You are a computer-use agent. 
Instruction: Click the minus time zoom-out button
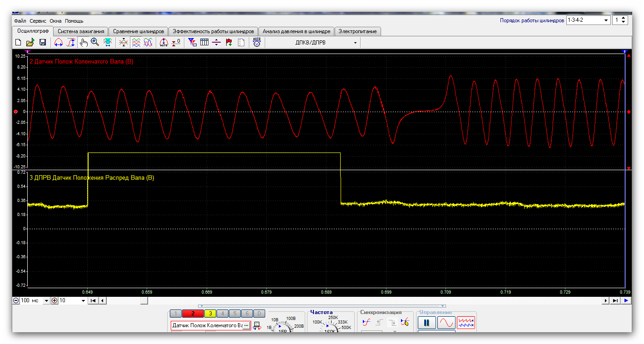click(x=16, y=300)
